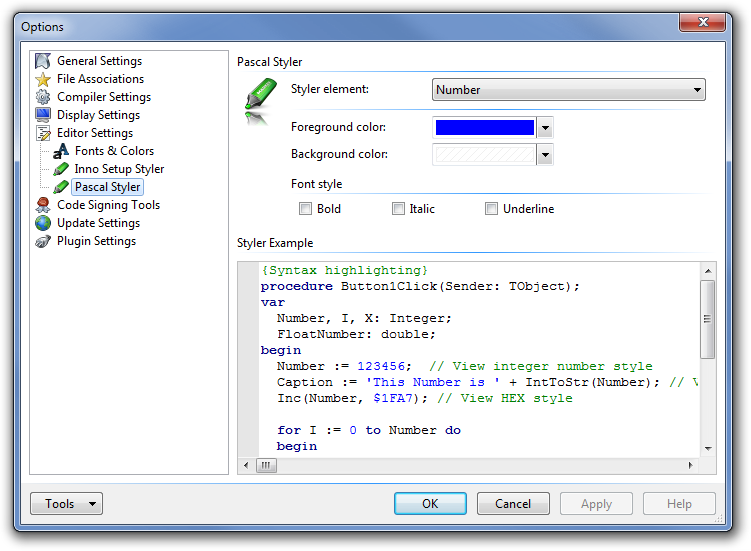Click the Plugin Settings icon
The image size is (751, 551).
click(x=43, y=241)
